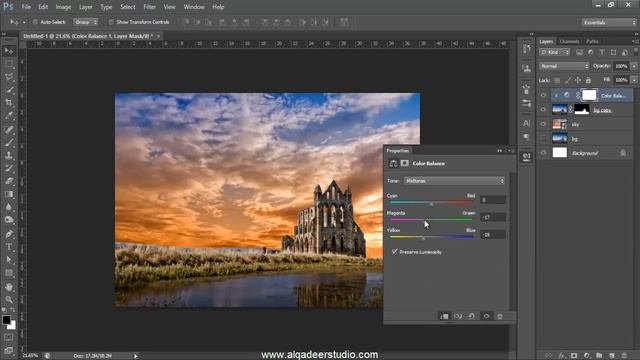Show the hidden bg layer
This screenshot has height=360, width=640.
(543, 139)
